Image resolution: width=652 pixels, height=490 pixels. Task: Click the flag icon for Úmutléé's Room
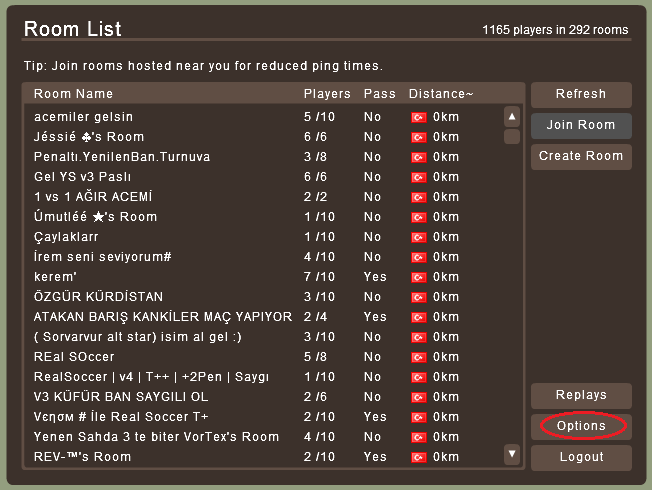(x=419, y=217)
